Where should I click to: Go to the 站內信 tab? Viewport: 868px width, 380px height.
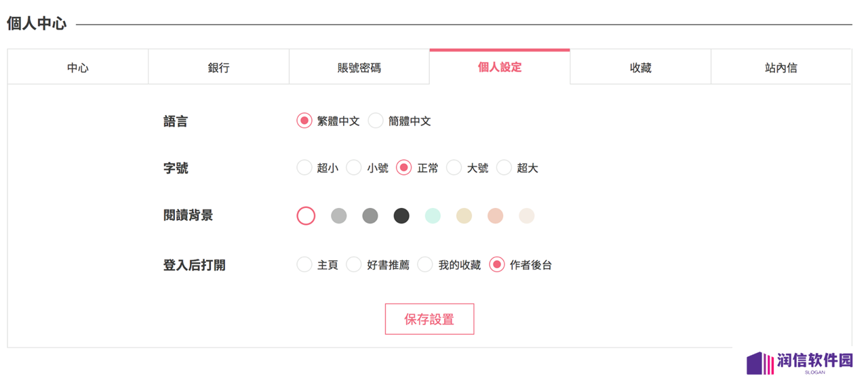coord(781,68)
